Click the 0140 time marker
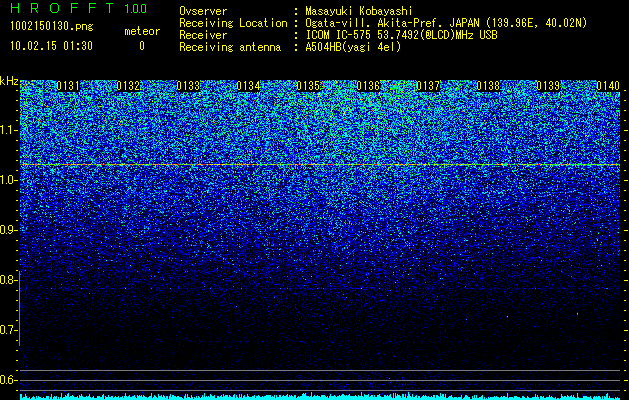629x400 pixels. coord(608,86)
